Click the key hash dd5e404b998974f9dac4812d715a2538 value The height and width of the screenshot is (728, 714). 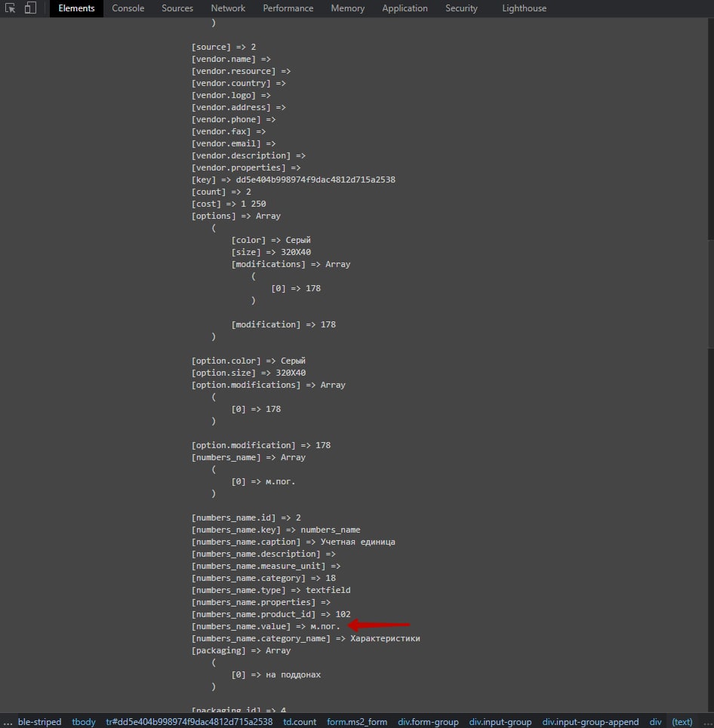click(x=315, y=180)
